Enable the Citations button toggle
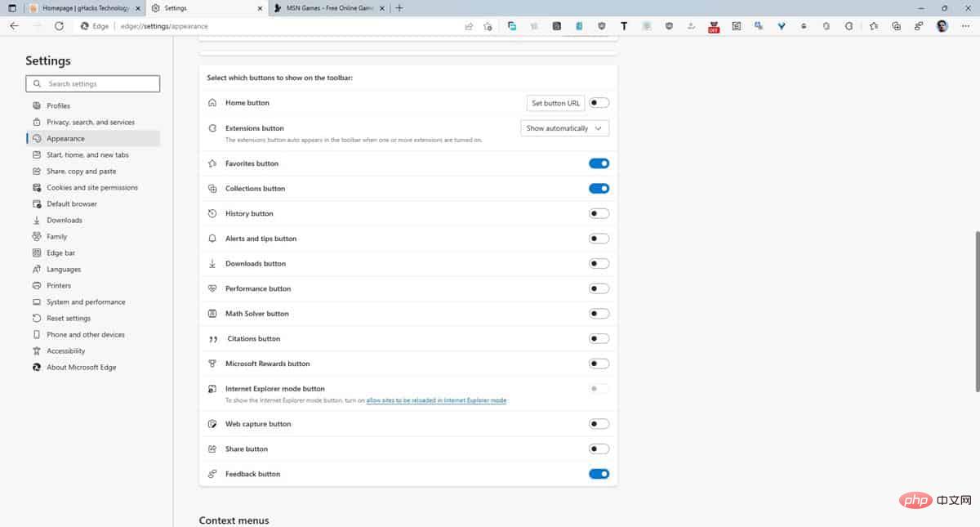 point(599,338)
